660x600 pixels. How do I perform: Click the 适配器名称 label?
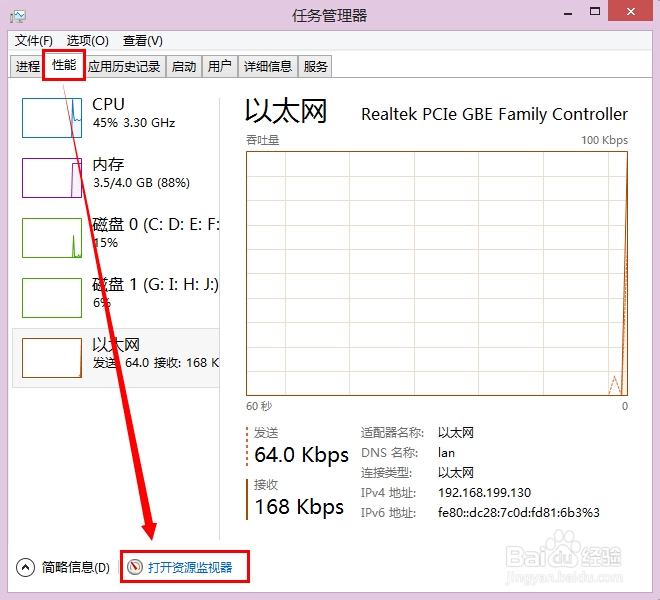coord(392,432)
